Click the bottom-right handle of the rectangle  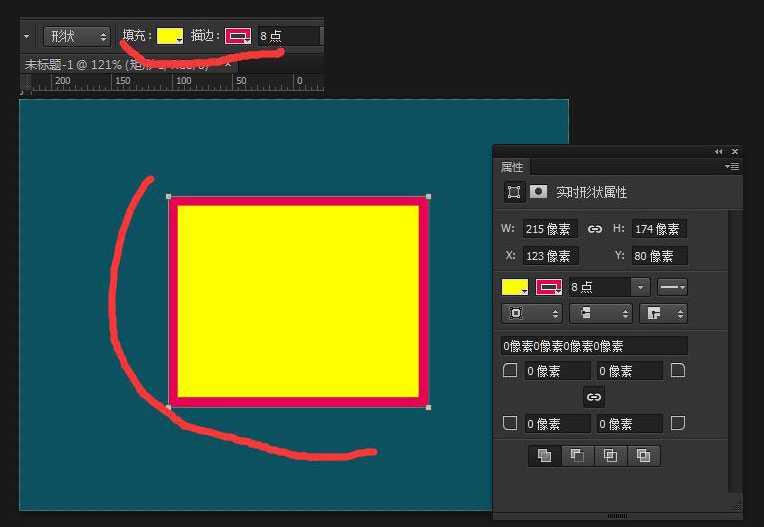point(428,408)
